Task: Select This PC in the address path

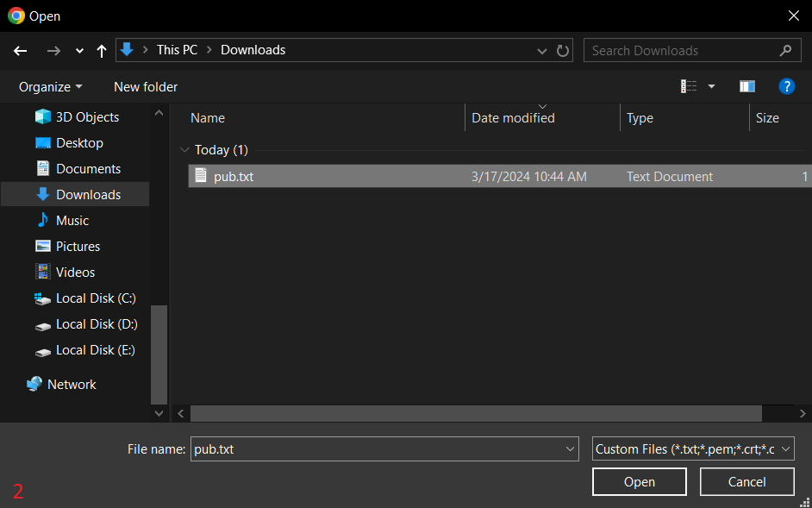Action: point(177,50)
